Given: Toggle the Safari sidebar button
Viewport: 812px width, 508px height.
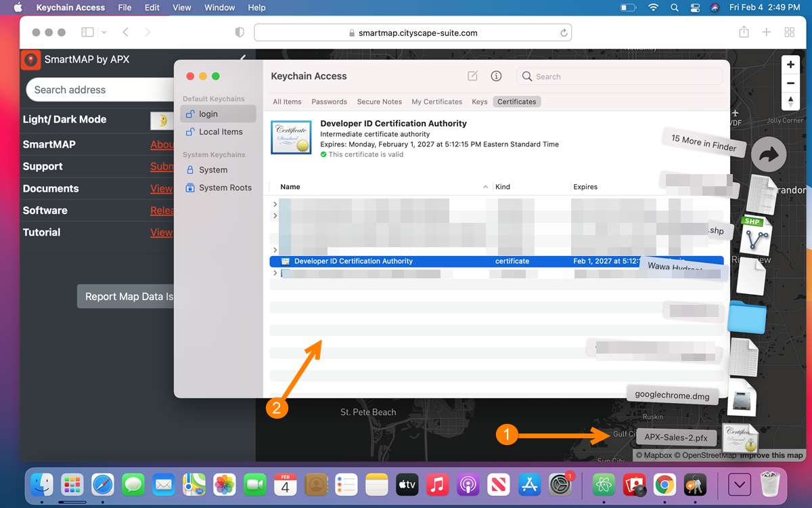Looking at the screenshot, I should (87, 32).
